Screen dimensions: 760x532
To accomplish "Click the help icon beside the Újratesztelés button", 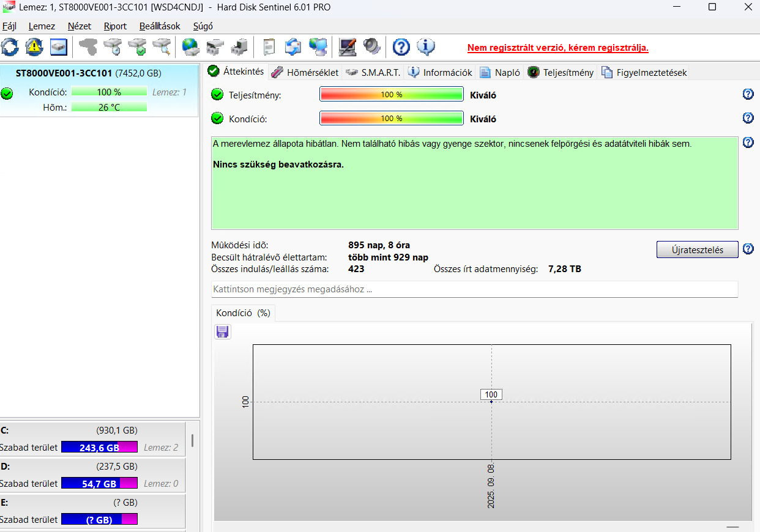I will pos(748,249).
